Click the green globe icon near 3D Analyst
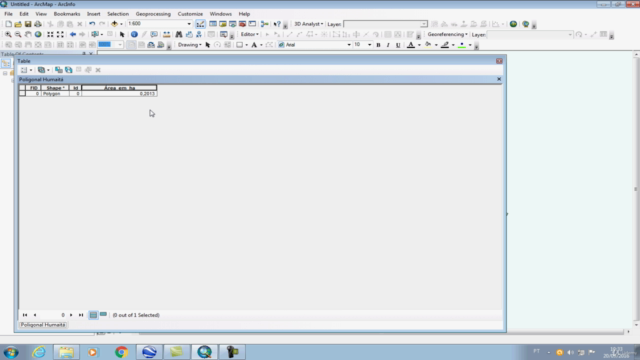 (513, 24)
